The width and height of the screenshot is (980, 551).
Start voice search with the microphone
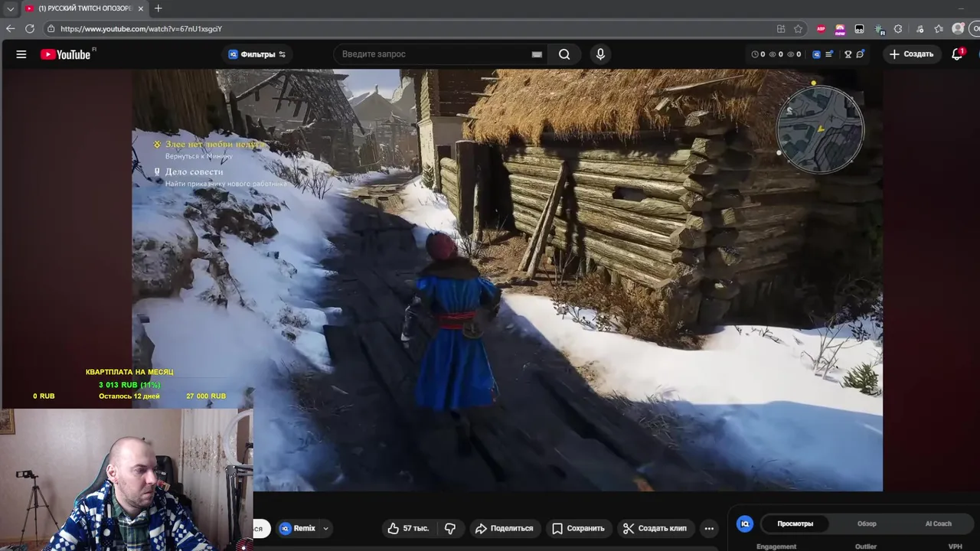click(600, 54)
